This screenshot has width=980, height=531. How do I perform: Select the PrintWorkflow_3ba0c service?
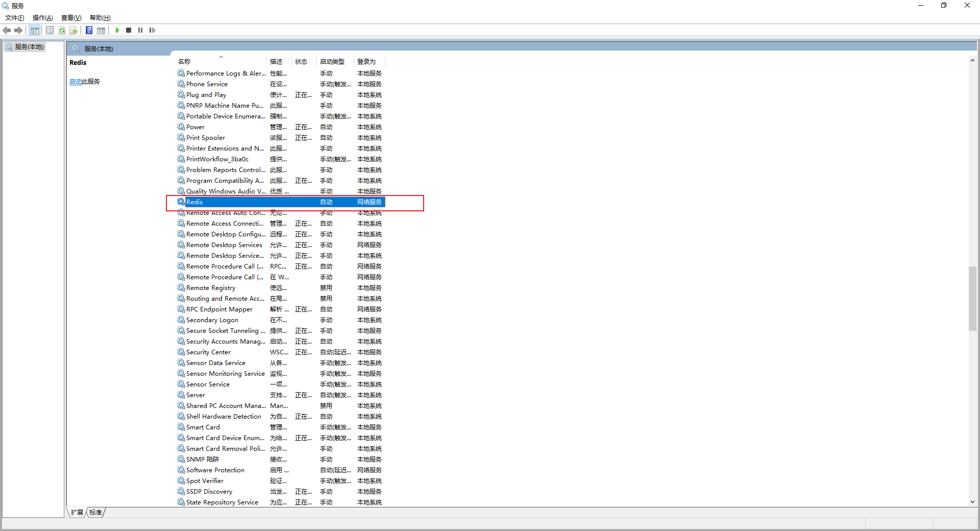click(281, 159)
